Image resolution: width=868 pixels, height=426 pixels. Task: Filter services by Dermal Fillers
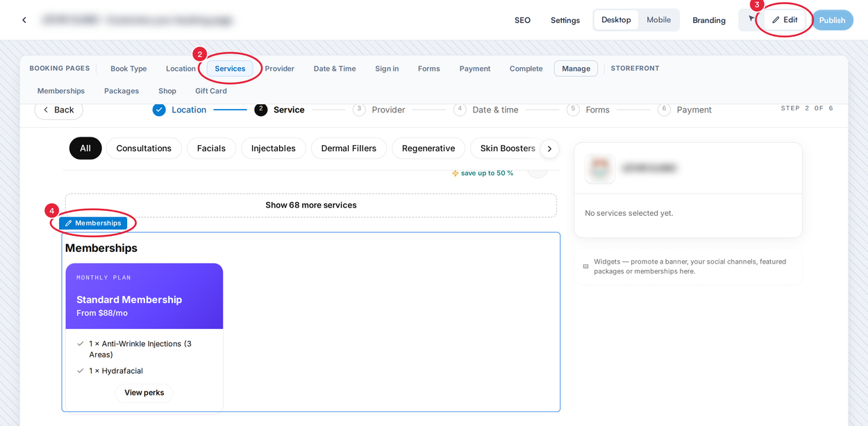point(349,148)
